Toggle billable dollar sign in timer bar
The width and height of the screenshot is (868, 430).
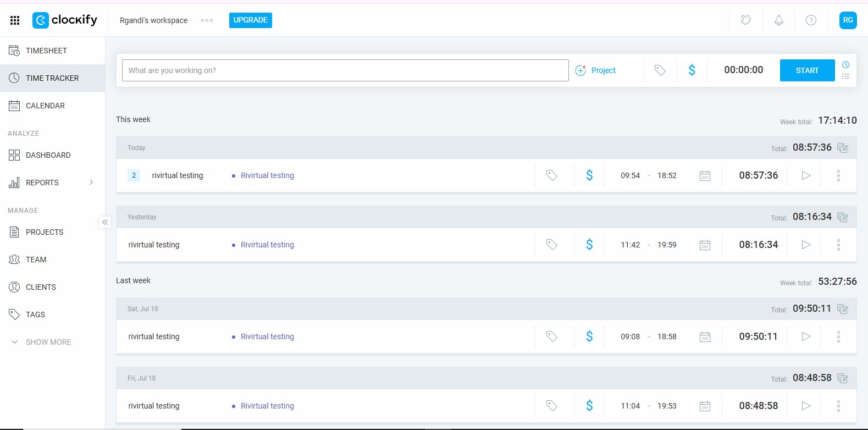[x=692, y=70]
